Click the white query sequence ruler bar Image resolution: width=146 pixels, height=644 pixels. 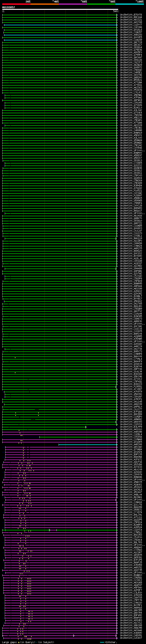coord(60,9)
